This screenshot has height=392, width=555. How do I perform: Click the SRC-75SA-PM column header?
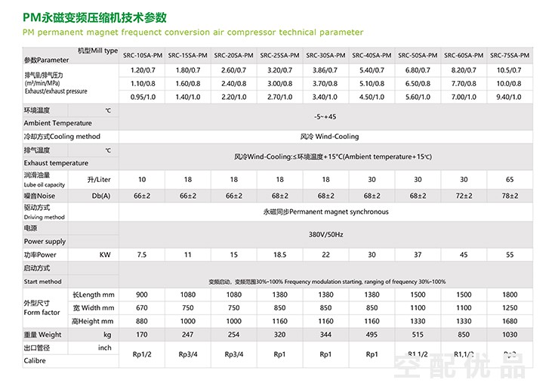(x=510, y=56)
